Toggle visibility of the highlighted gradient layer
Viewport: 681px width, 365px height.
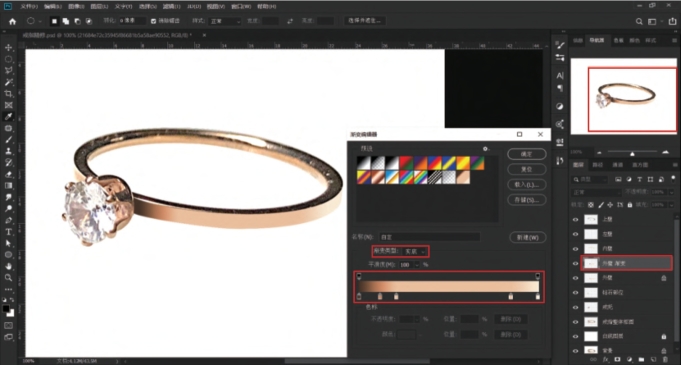[575, 263]
